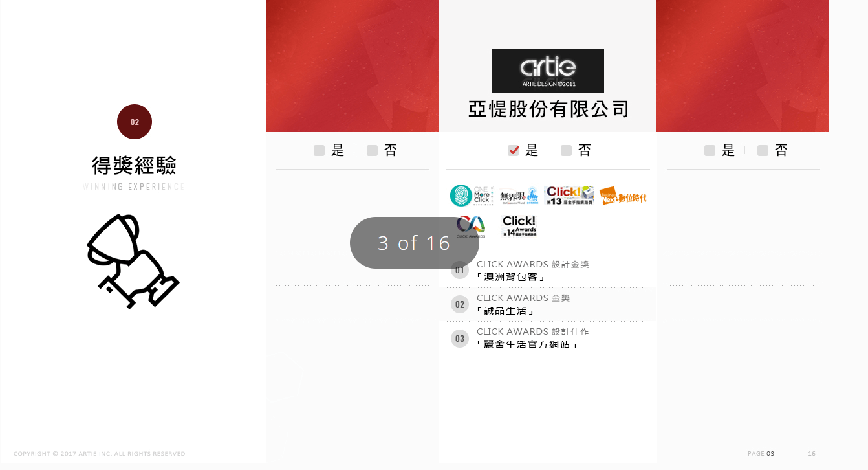Click the dark red 02 section badge
Screen dimensions: 868x470
click(135, 122)
